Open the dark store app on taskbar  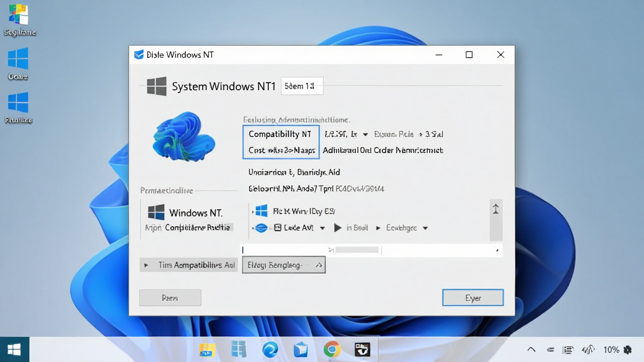tap(362, 349)
